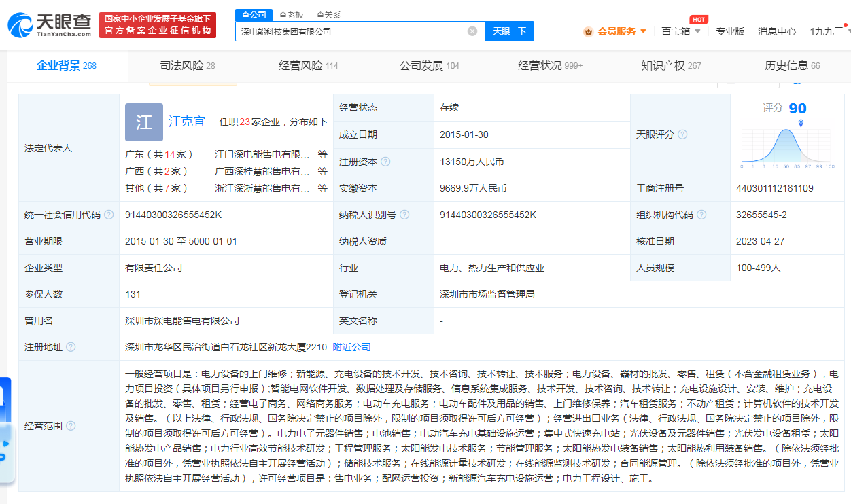851x504 pixels.
Task: Switch to the 查公司 search tab
Action: click(254, 15)
